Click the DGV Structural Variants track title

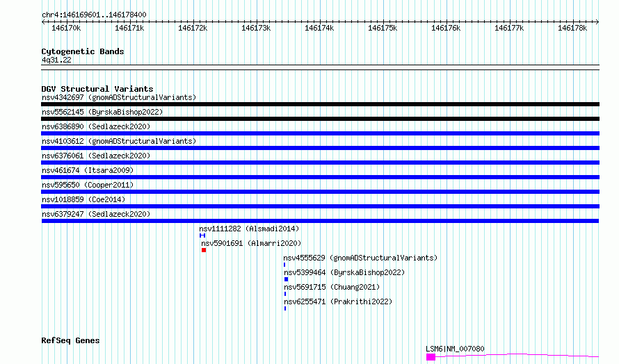97,89
